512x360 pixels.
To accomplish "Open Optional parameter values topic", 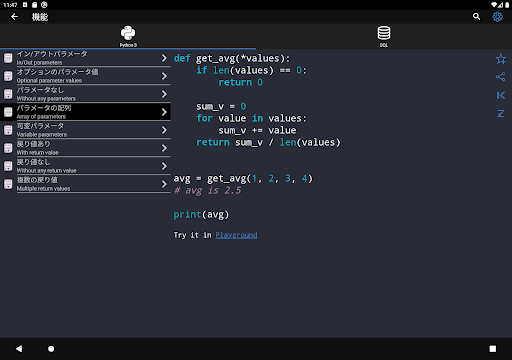I will 85,76.
